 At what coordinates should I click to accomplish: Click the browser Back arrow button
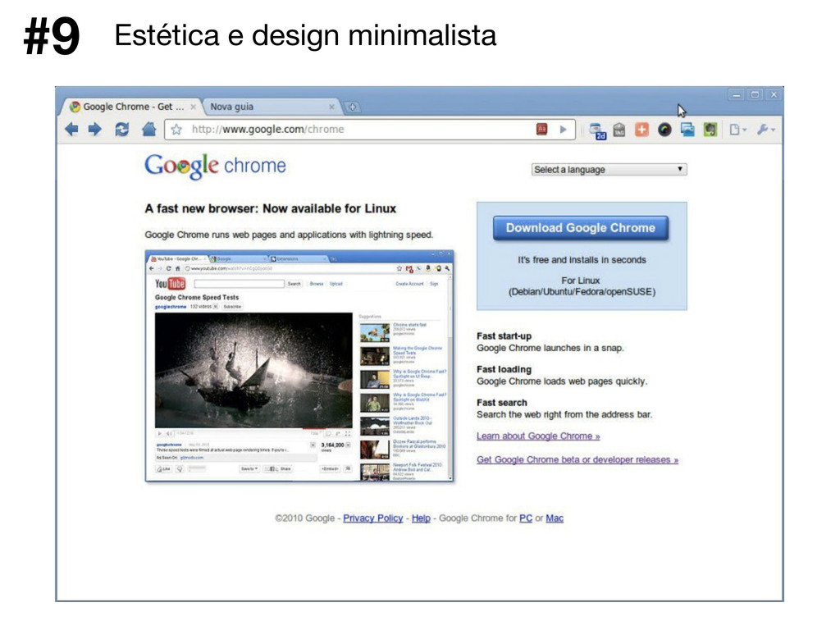click(71, 129)
